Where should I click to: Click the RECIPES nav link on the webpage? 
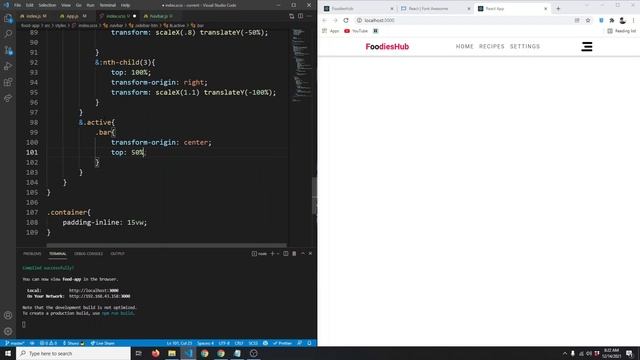click(491, 47)
